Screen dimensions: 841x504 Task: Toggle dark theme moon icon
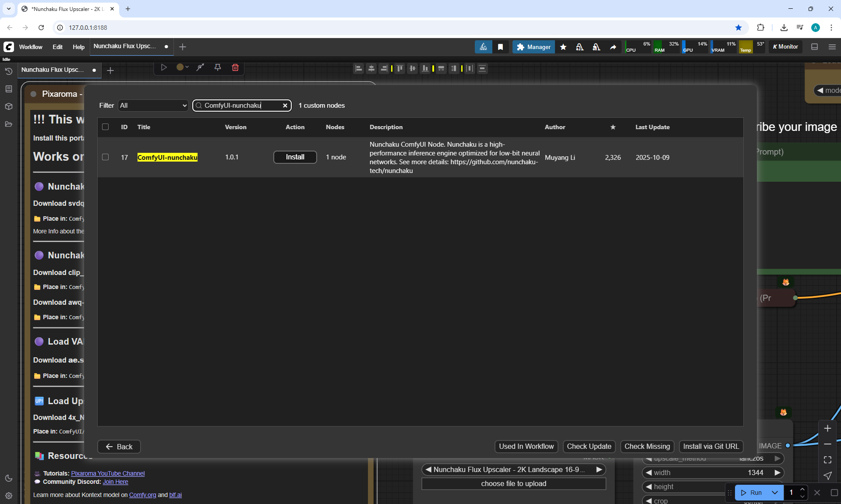[x=8, y=478]
